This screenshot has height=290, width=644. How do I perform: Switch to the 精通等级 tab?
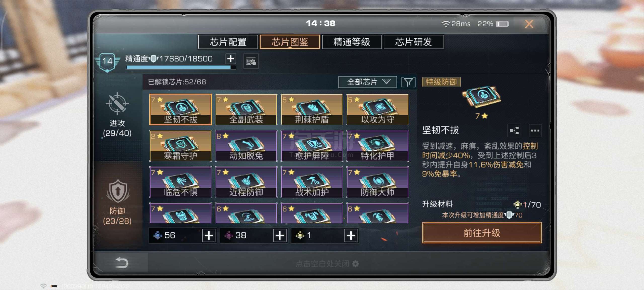[352, 42]
